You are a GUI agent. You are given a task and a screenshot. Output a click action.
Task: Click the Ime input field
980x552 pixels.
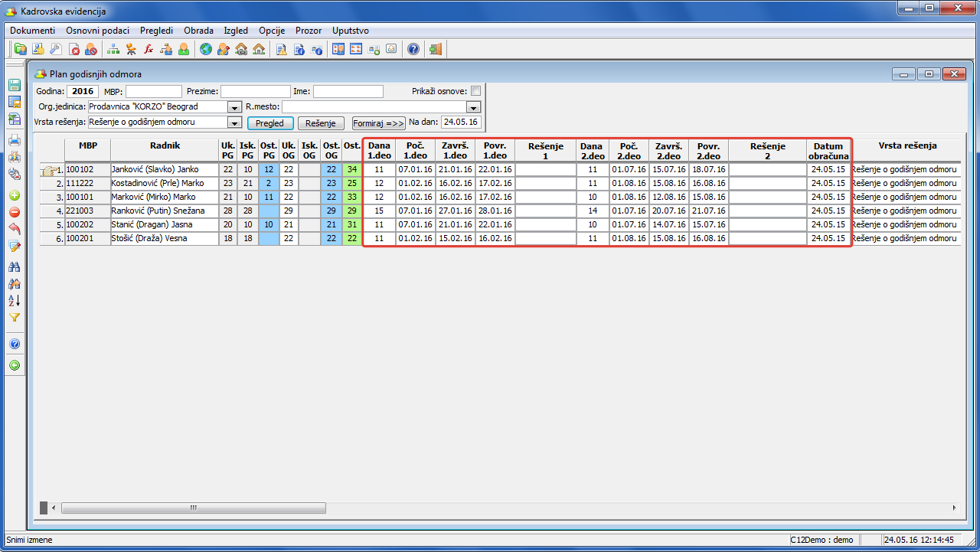pyautogui.click(x=348, y=91)
